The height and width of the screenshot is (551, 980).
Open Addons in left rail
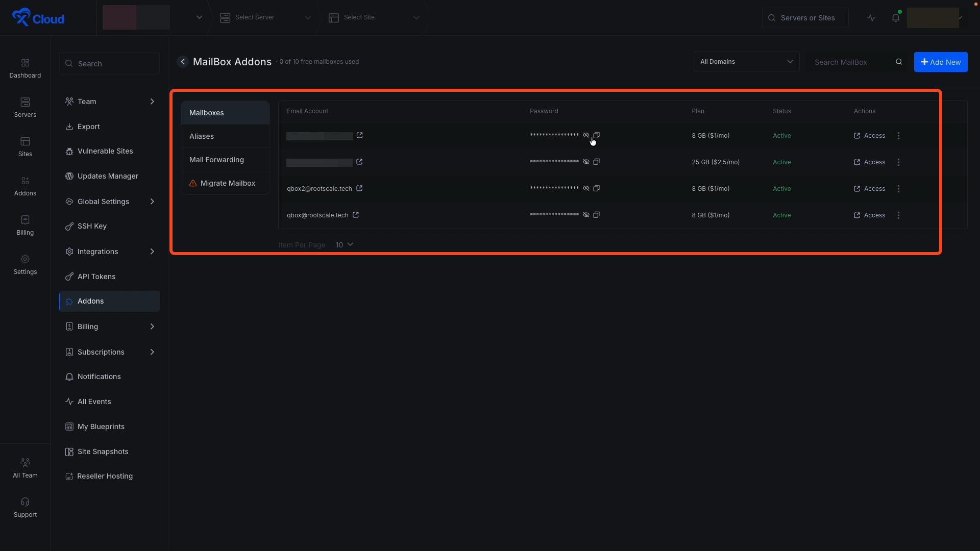[x=25, y=186]
